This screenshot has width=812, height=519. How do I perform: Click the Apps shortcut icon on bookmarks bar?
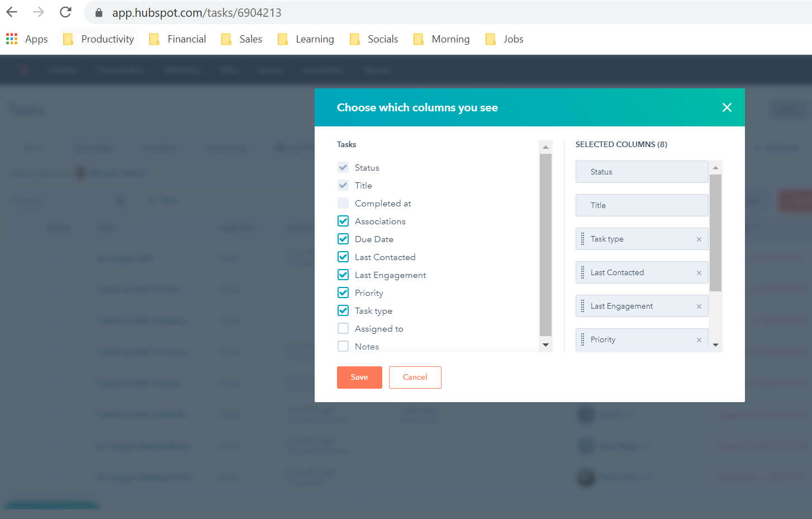(x=11, y=39)
